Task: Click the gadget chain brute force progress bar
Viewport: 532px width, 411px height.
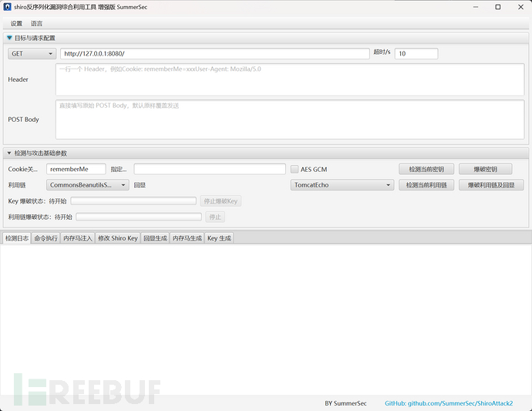Action: pos(139,217)
